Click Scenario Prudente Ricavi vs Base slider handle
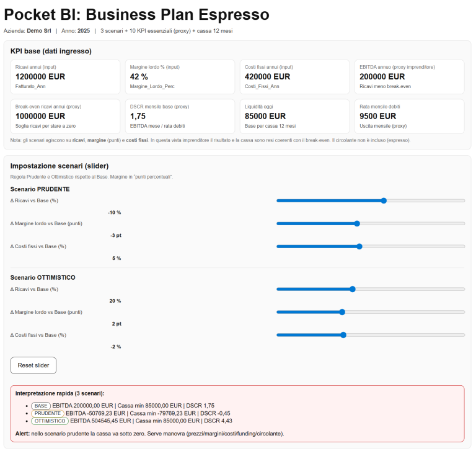 [x=384, y=200]
